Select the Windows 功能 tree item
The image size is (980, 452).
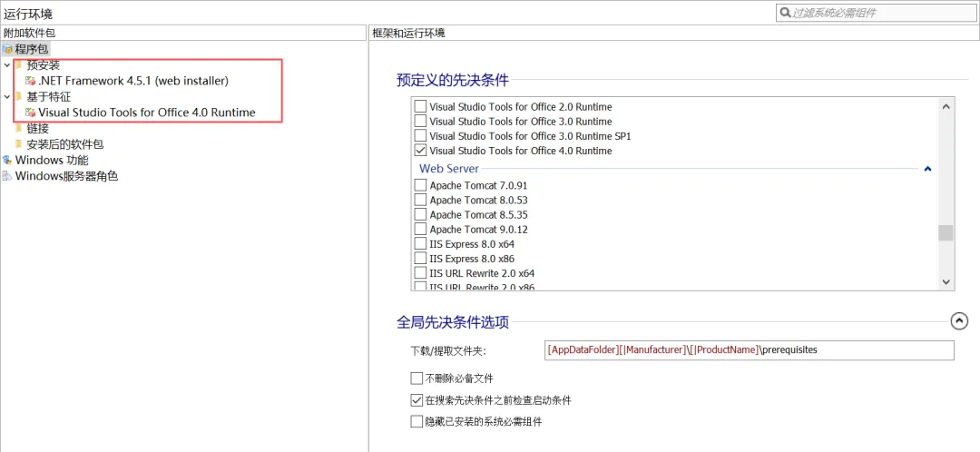pos(52,160)
